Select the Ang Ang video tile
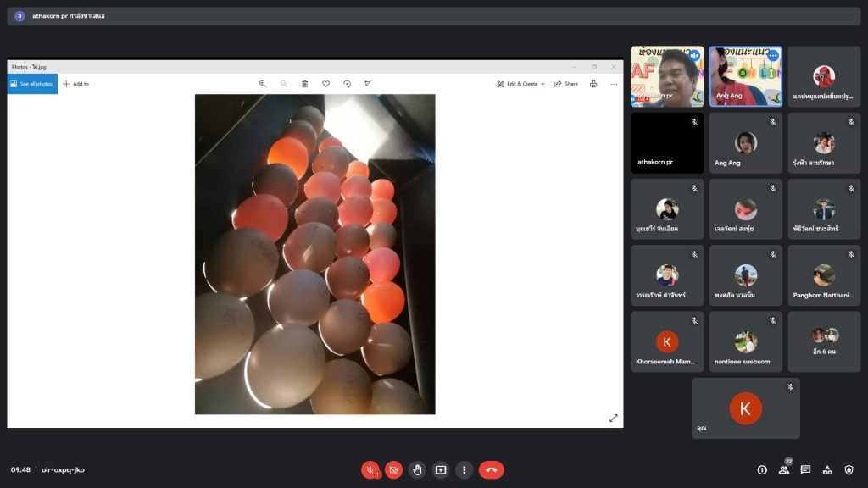The width and height of the screenshot is (868, 488). pos(745,76)
